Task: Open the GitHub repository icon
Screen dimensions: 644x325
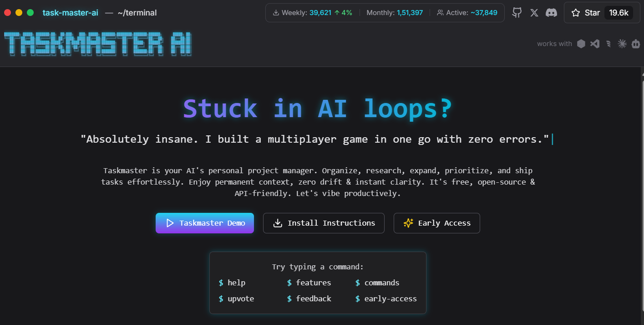Action: (x=517, y=13)
